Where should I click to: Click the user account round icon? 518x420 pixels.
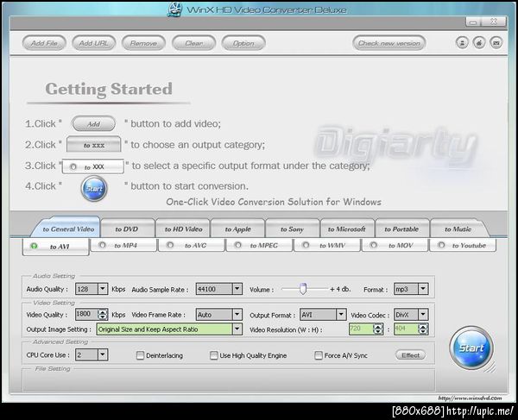(x=462, y=43)
